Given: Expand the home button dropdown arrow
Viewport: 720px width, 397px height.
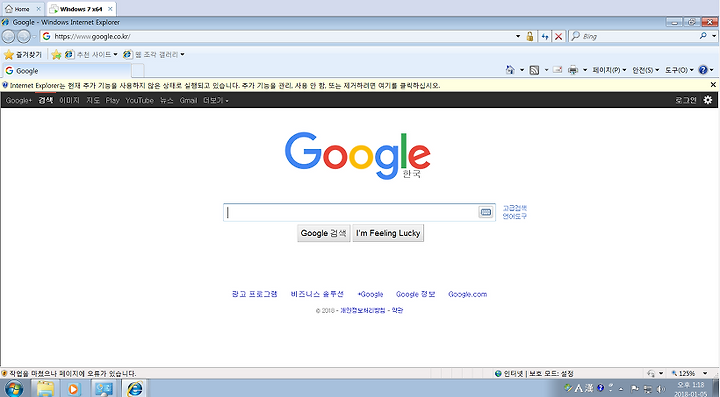Looking at the screenshot, I should [522, 70].
